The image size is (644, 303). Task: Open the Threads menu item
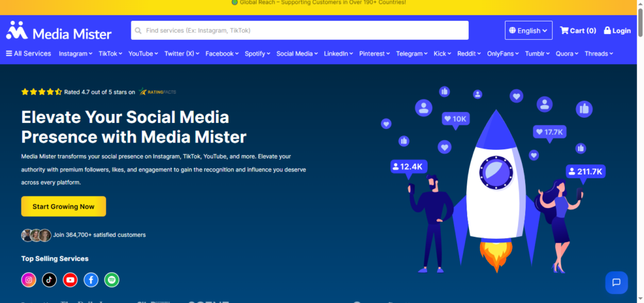pos(599,54)
